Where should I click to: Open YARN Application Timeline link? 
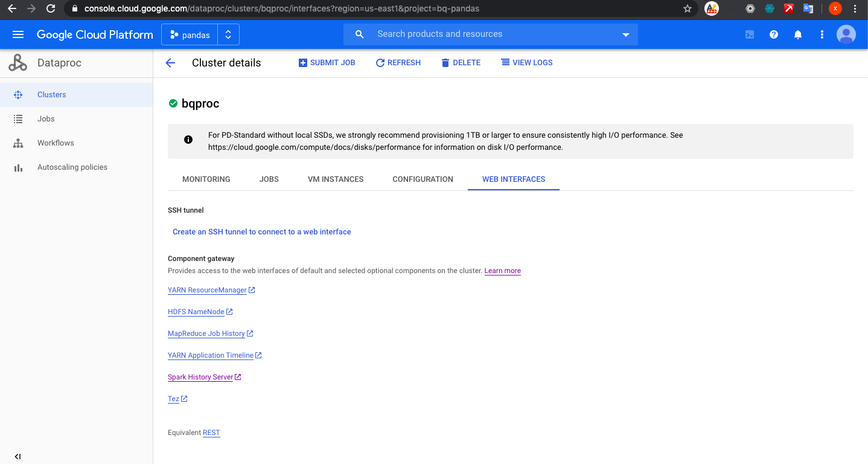[215, 355]
